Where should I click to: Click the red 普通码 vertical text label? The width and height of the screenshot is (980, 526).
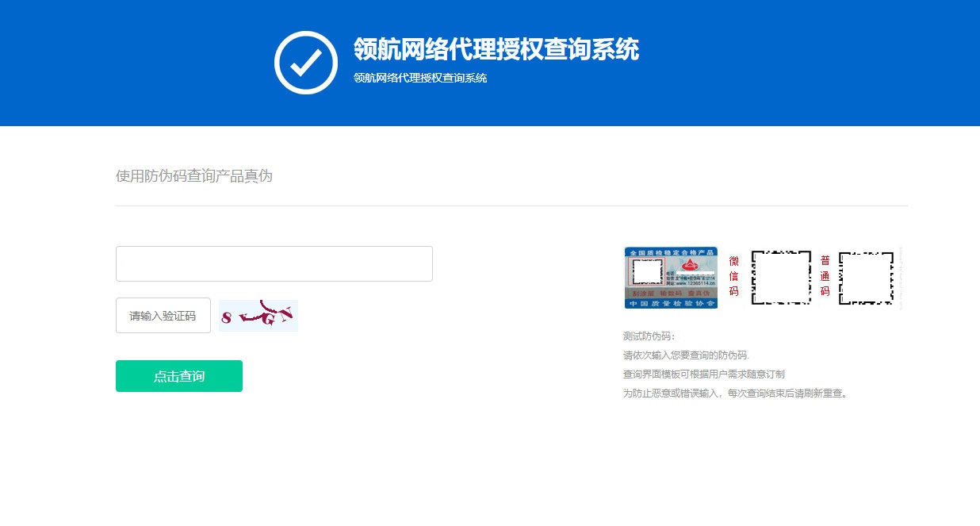(x=825, y=276)
